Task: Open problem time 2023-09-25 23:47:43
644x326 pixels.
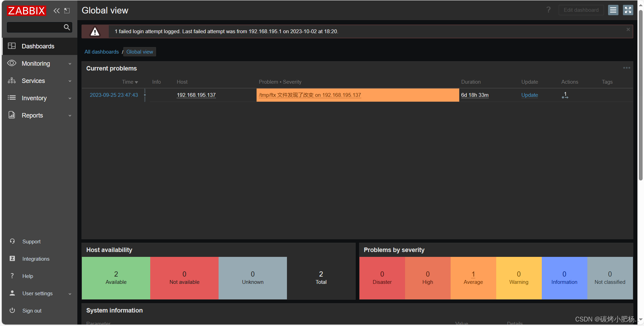Action: tap(114, 95)
